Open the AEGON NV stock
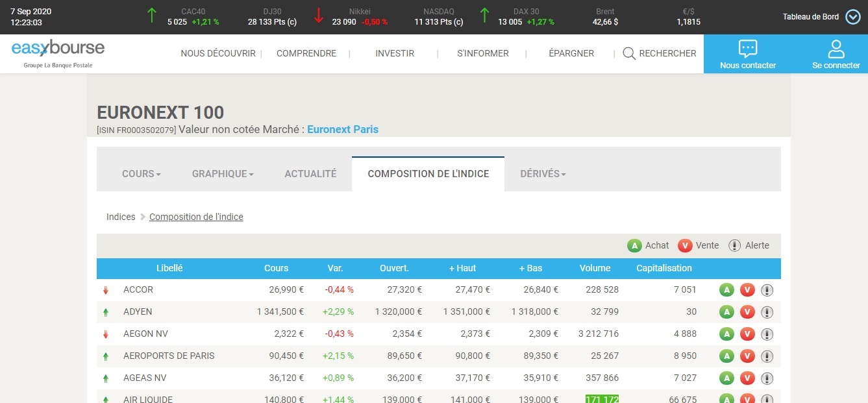The image size is (868, 403). 145,334
